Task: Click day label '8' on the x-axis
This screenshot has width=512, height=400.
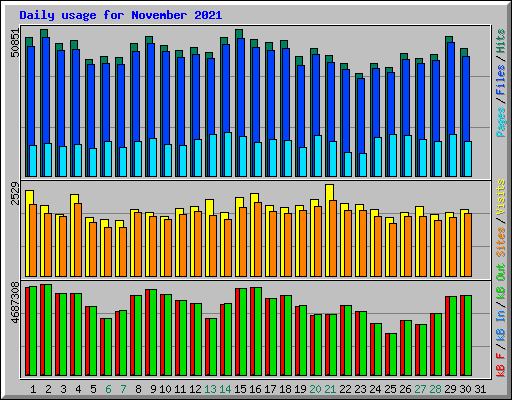Action: (x=138, y=389)
